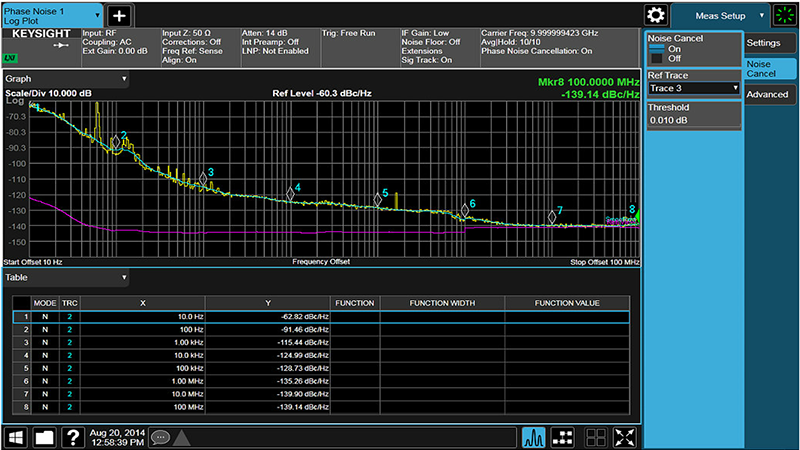This screenshot has width=800, height=450.
Task: Toggle the Noise Cancel On/Off switch
Action: (x=659, y=54)
